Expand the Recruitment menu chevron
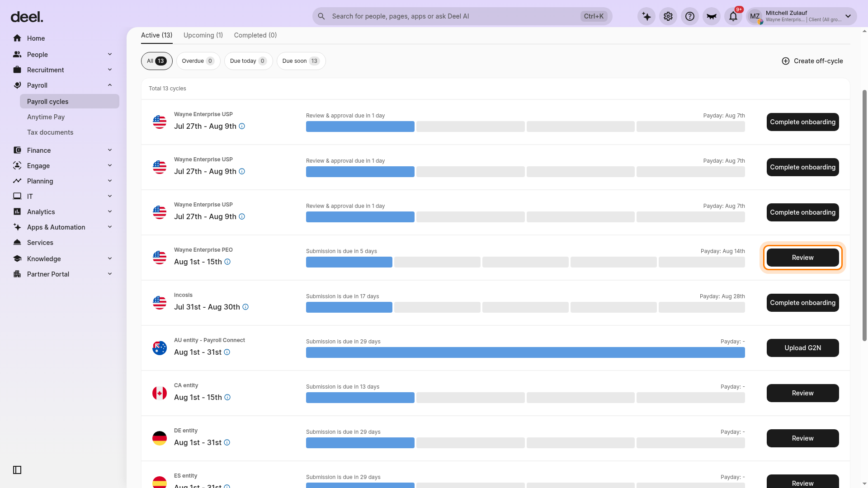The width and height of the screenshot is (868, 488). 110,70
